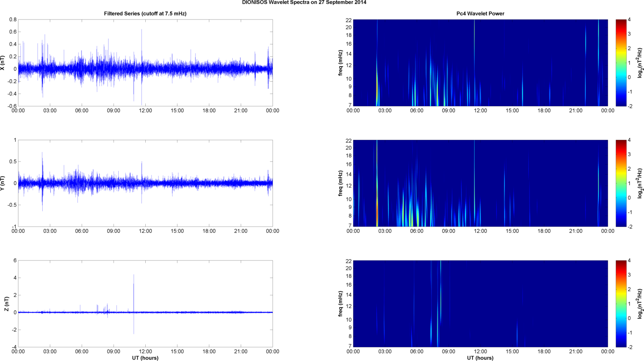Click the 'Y (nT)' axis label

(x=3, y=183)
